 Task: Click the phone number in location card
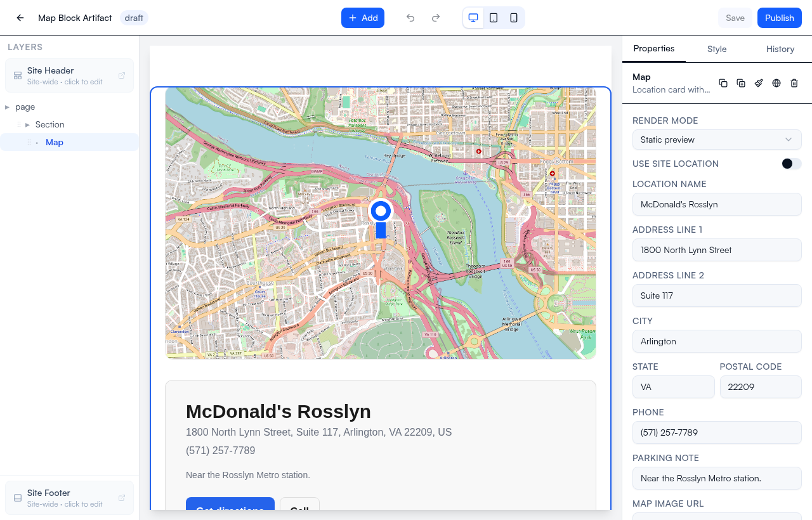pos(220,450)
